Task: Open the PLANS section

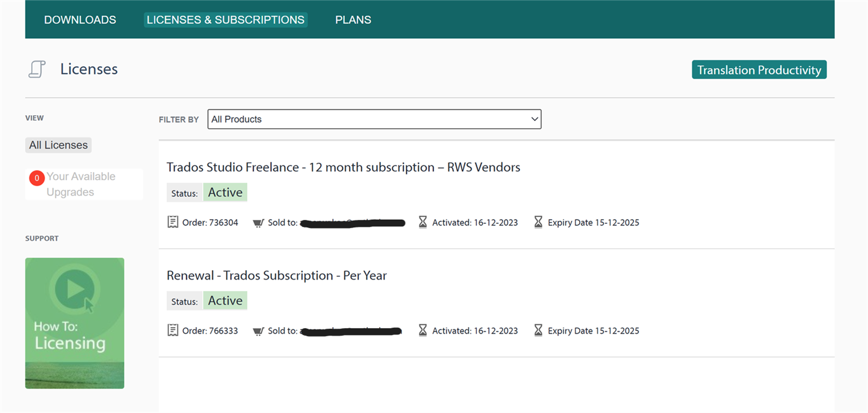Action: click(x=353, y=19)
